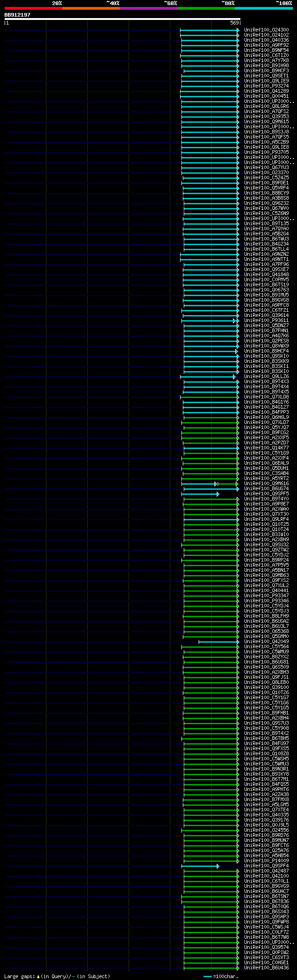Select hit UniRef100_B8LFH9
The height and width of the screenshot is (980, 297).
(266, 616)
